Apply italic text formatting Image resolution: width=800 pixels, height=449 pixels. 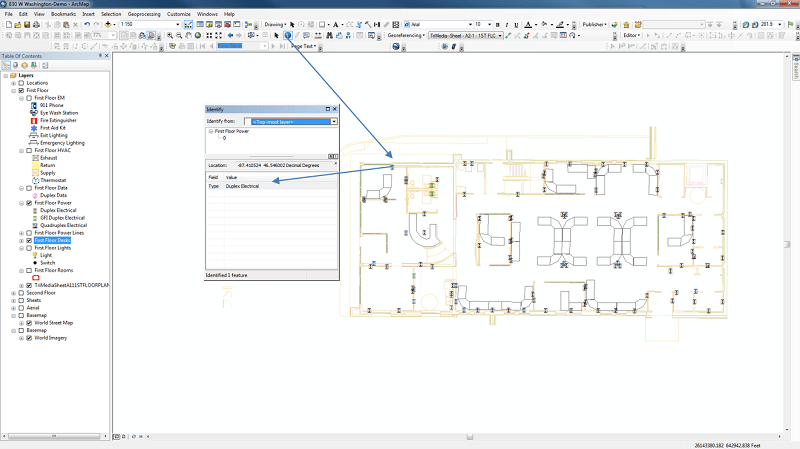click(x=507, y=24)
